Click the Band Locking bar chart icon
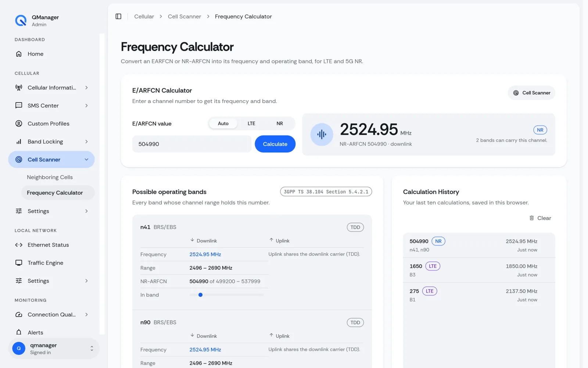This screenshot has width=588, height=368. click(x=19, y=142)
